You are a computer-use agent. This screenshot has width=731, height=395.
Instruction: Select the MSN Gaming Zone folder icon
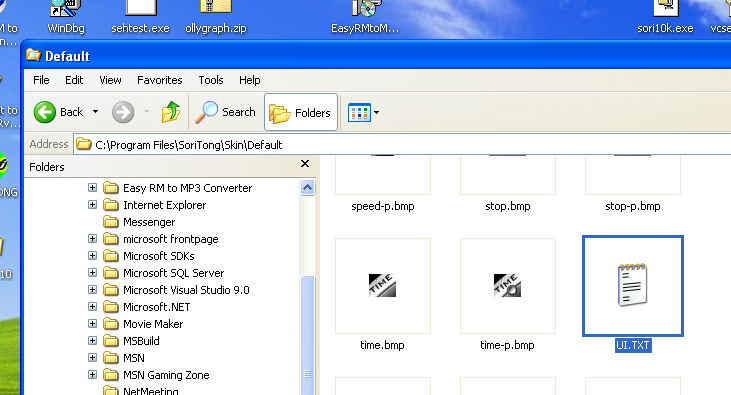(110, 375)
